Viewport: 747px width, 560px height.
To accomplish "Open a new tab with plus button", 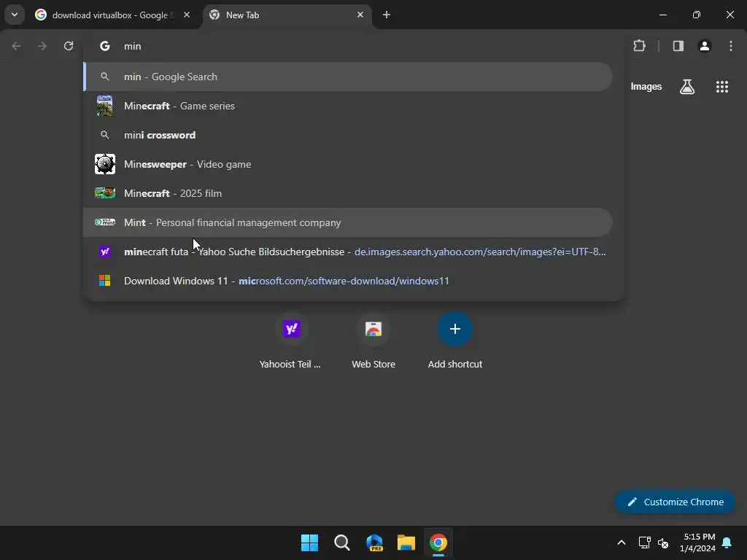I will point(387,15).
